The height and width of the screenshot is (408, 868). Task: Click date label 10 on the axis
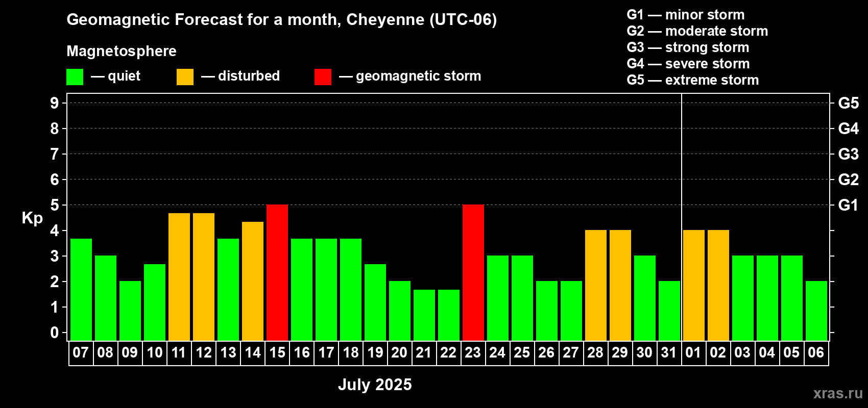[154, 352]
